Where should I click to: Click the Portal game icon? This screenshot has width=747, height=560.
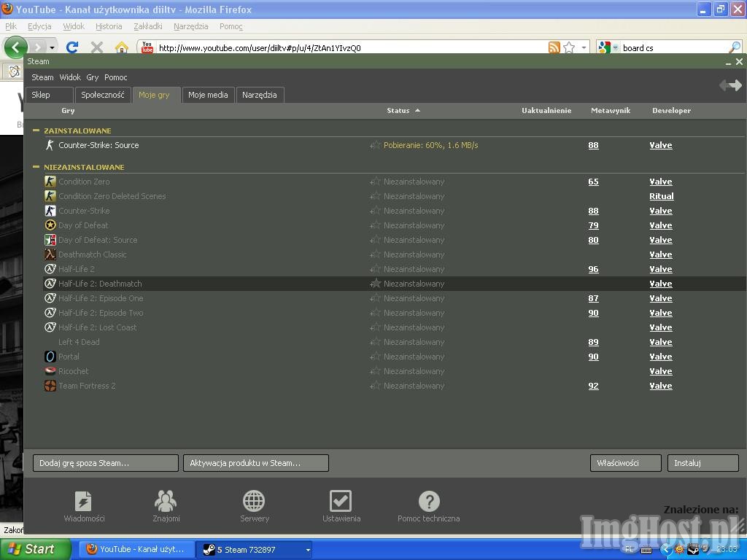50,357
